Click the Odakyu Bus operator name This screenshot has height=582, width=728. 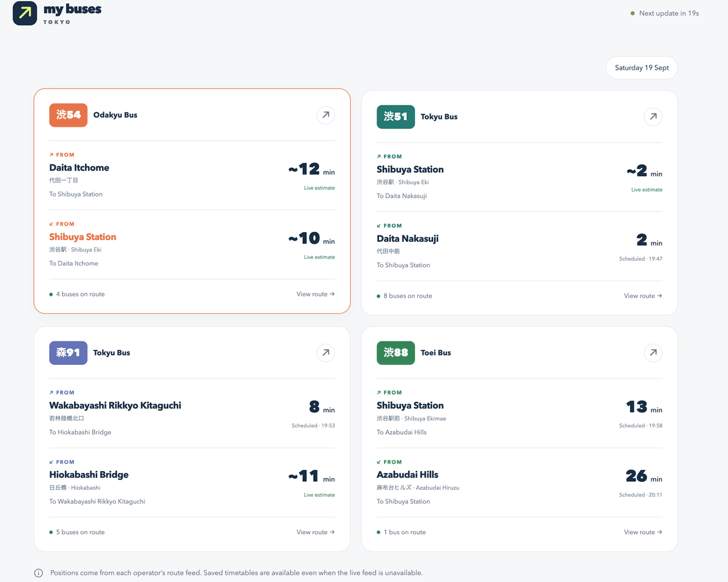click(115, 115)
